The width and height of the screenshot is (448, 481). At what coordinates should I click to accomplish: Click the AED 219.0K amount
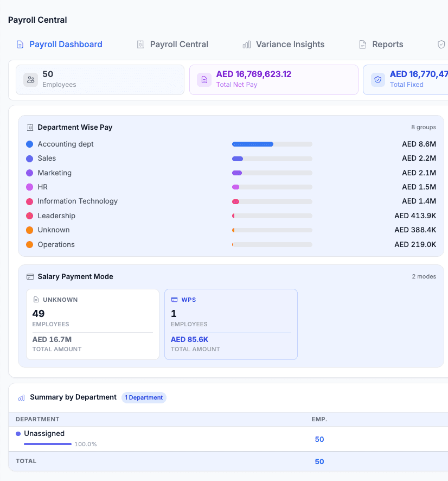415,244
